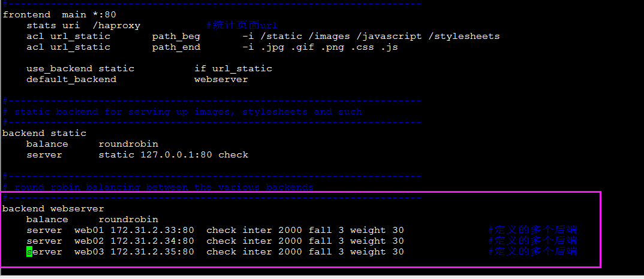
Task: Click 'static 127.0.0.1:80 check' server entry
Action: coord(173,154)
